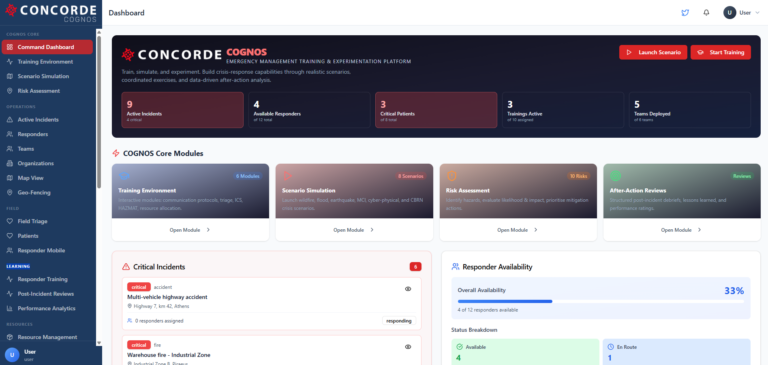768x365 pixels.
Task: Click the Available Responders stat card
Action: pyautogui.click(x=309, y=110)
